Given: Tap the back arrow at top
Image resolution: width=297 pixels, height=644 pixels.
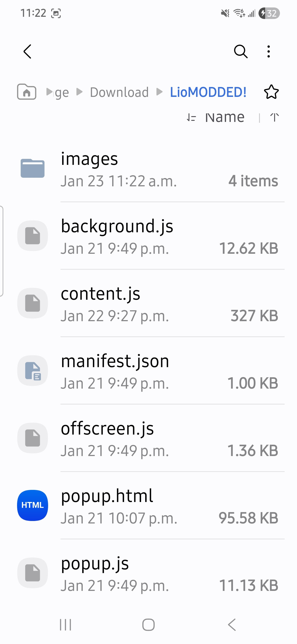Looking at the screenshot, I should [28, 51].
